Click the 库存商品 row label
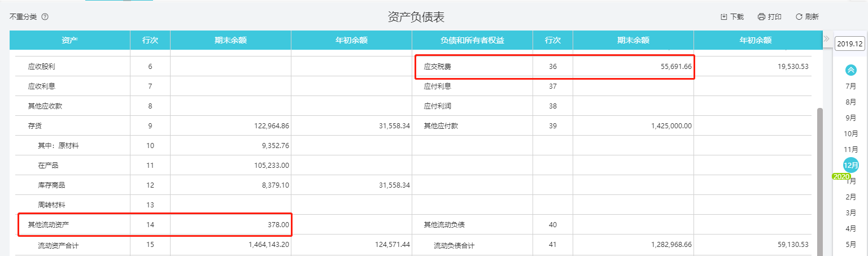The width and height of the screenshot is (868, 256). tap(51, 185)
